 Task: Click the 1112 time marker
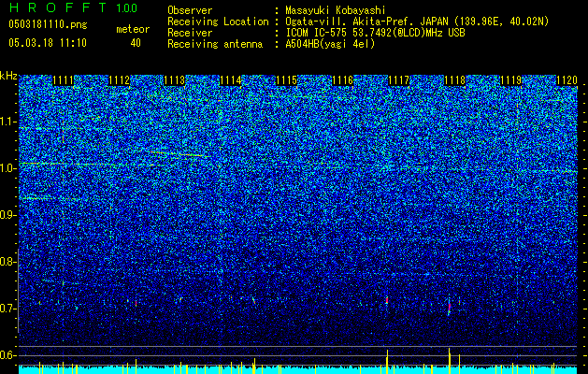(x=119, y=80)
